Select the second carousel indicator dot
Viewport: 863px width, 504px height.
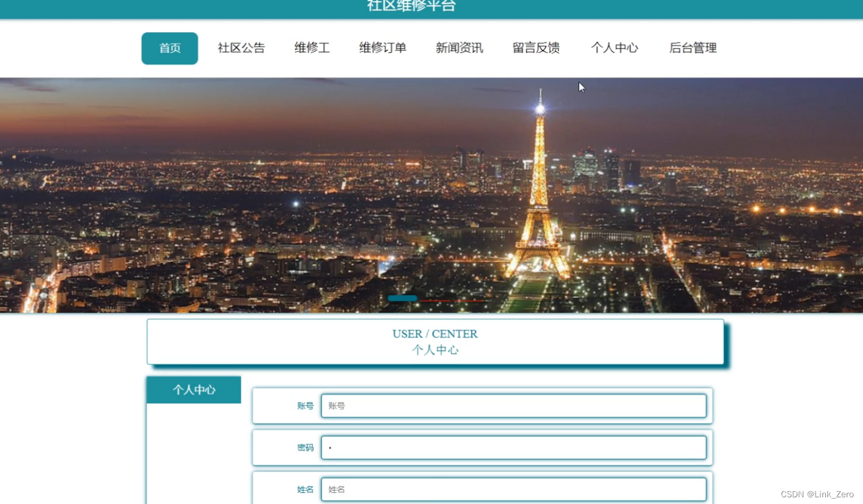coord(435,300)
